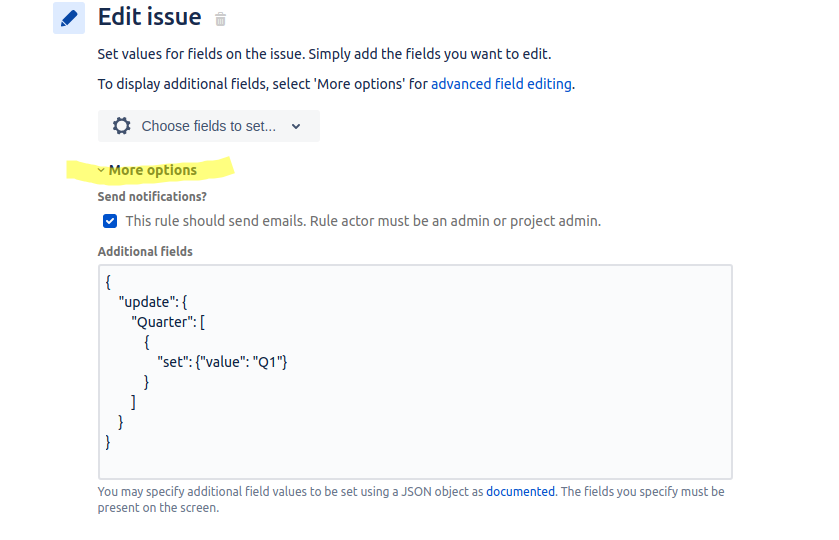Collapse the More options section
Image resolution: width=839 pixels, height=540 pixels.
click(x=152, y=170)
